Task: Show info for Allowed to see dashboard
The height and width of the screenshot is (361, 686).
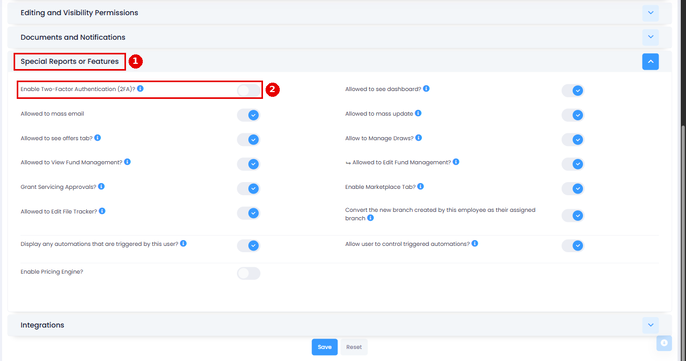Action: coord(426,88)
